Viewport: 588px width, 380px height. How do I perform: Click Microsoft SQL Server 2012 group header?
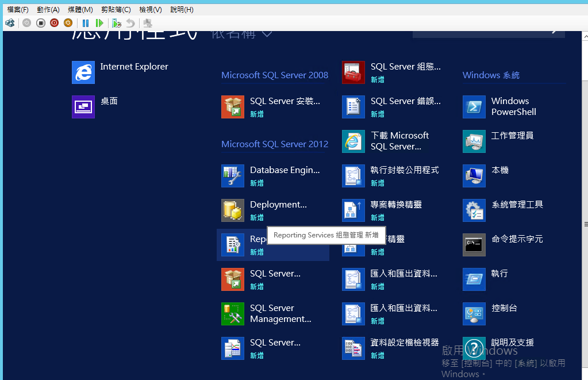[x=275, y=144]
